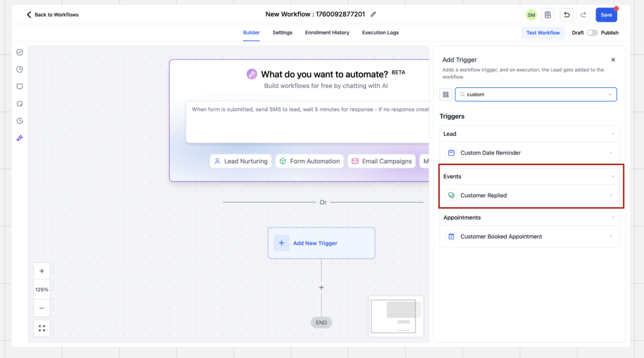The image size is (644, 358).
Task: Click the redo arrow icon
Action: pos(583,15)
